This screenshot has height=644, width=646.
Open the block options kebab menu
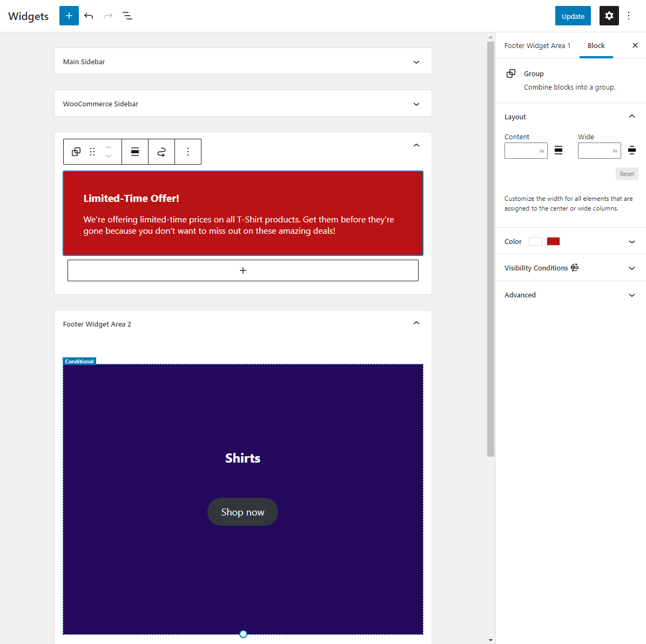[188, 152]
